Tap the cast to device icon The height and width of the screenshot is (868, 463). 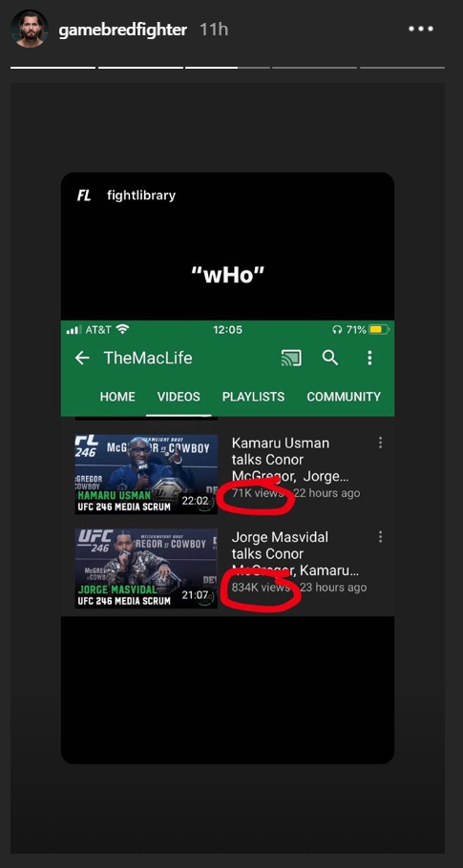click(x=291, y=358)
